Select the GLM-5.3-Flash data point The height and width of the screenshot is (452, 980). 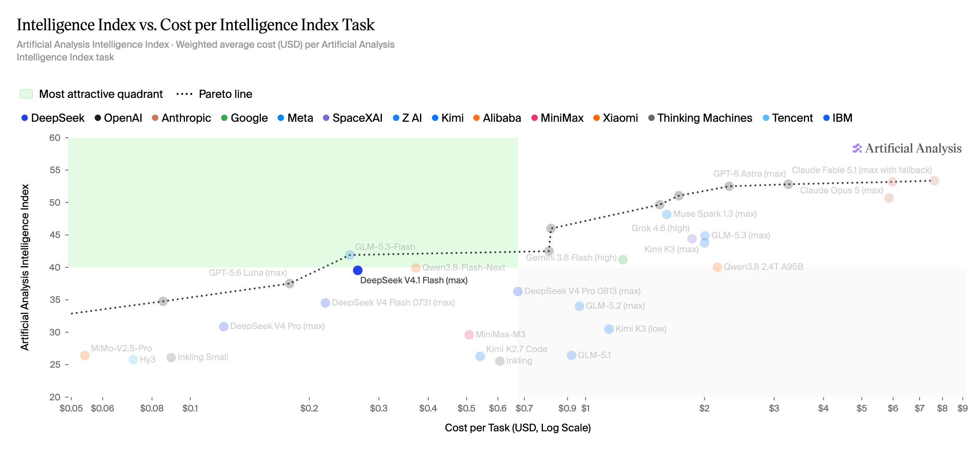point(350,255)
